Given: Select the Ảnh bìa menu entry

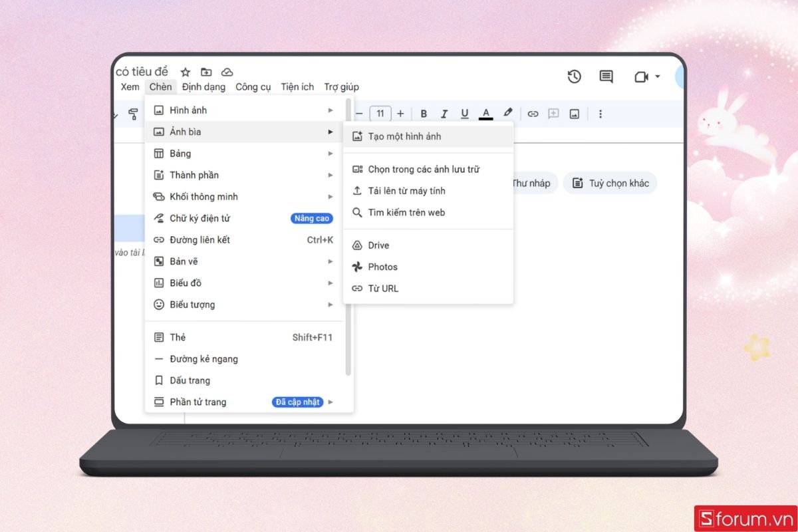Looking at the screenshot, I should click(245, 132).
